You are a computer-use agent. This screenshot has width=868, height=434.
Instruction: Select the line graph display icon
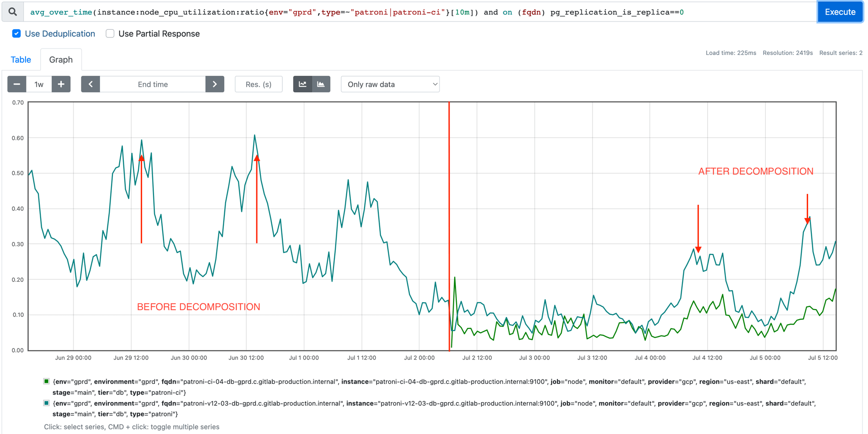tap(302, 84)
